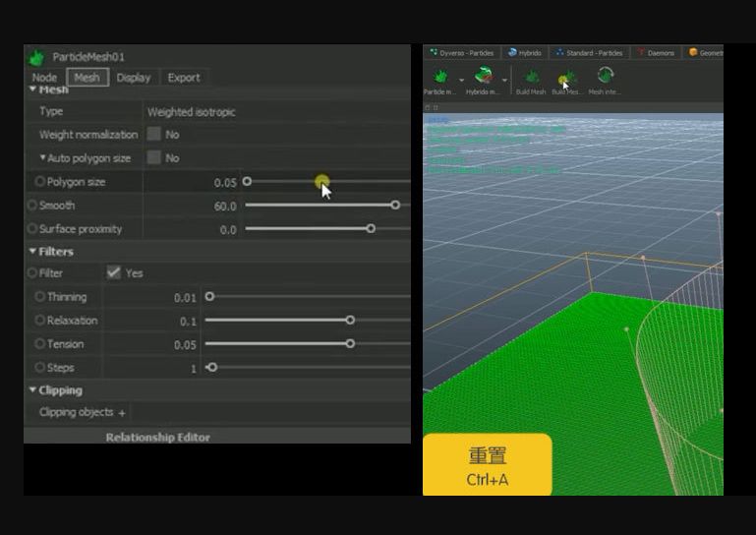Collapse the Mesh section triangle
756x535 pixels.
32,89
